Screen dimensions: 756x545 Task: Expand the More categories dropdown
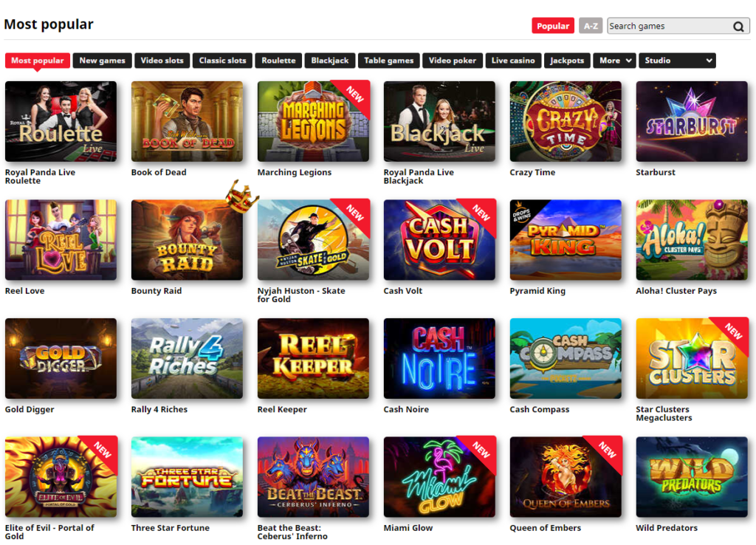(615, 61)
